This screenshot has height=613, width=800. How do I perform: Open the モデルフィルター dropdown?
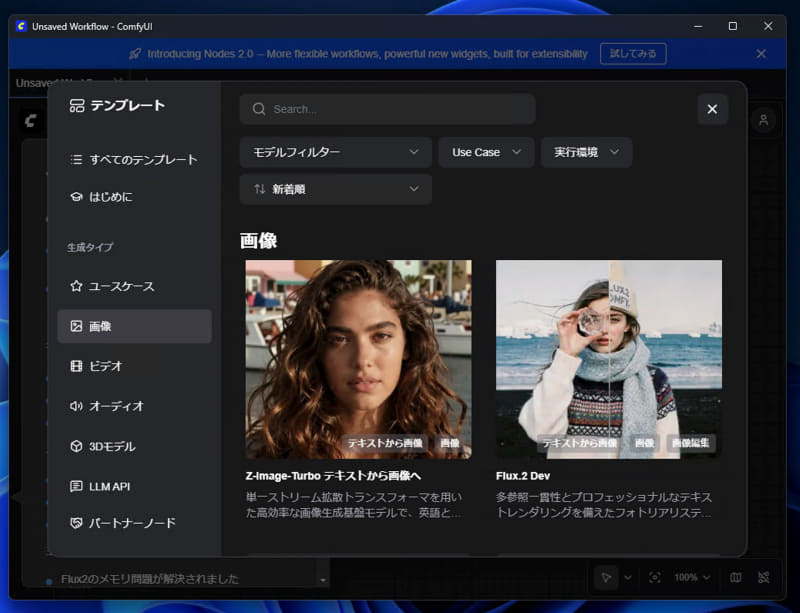click(x=335, y=152)
